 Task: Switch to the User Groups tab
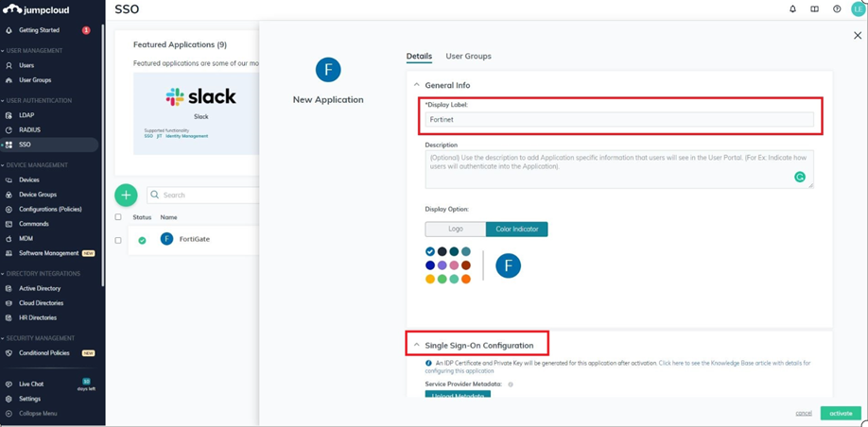coord(468,57)
